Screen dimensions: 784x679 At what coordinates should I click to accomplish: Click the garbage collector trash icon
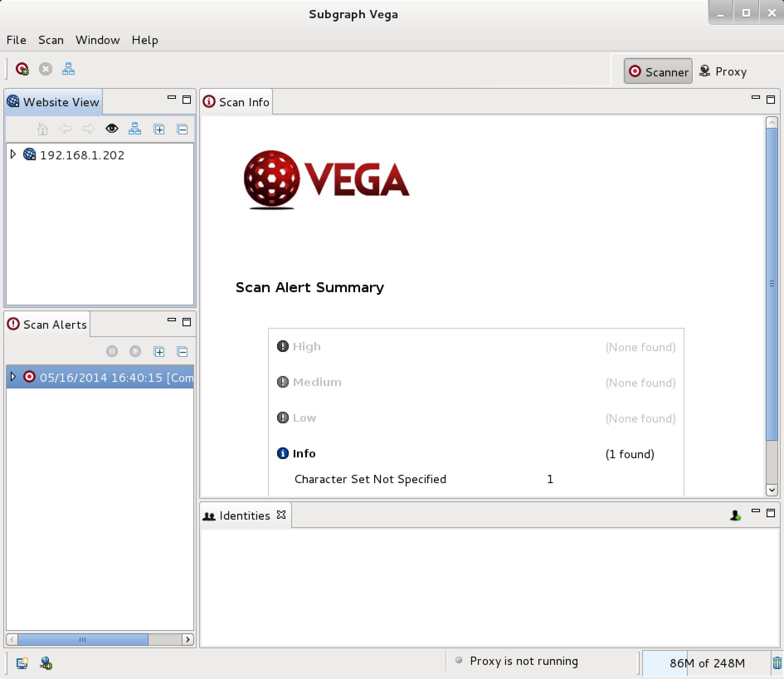pyautogui.click(x=777, y=663)
